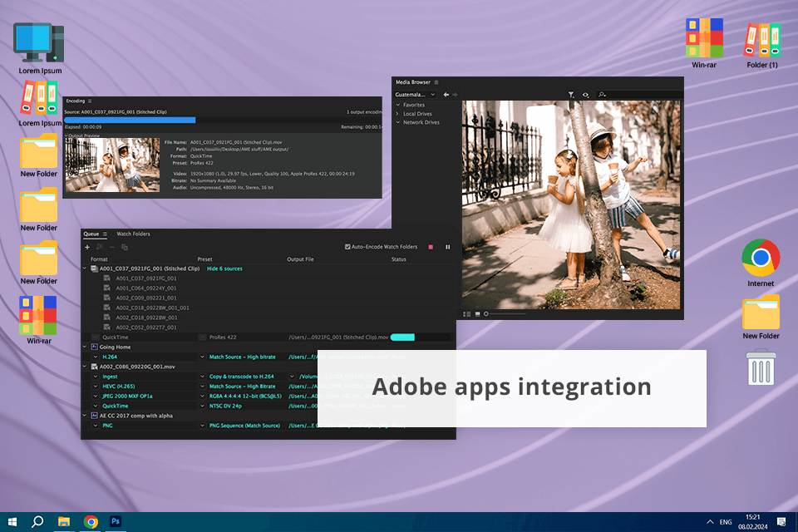Click the Encoding output preview thumbnail
The image size is (798, 532).
pyautogui.click(x=112, y=165)
